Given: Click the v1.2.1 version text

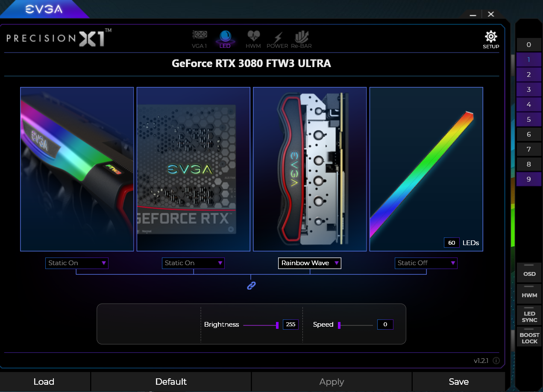Looking at the screenshot, I should (x=482, y=361).
